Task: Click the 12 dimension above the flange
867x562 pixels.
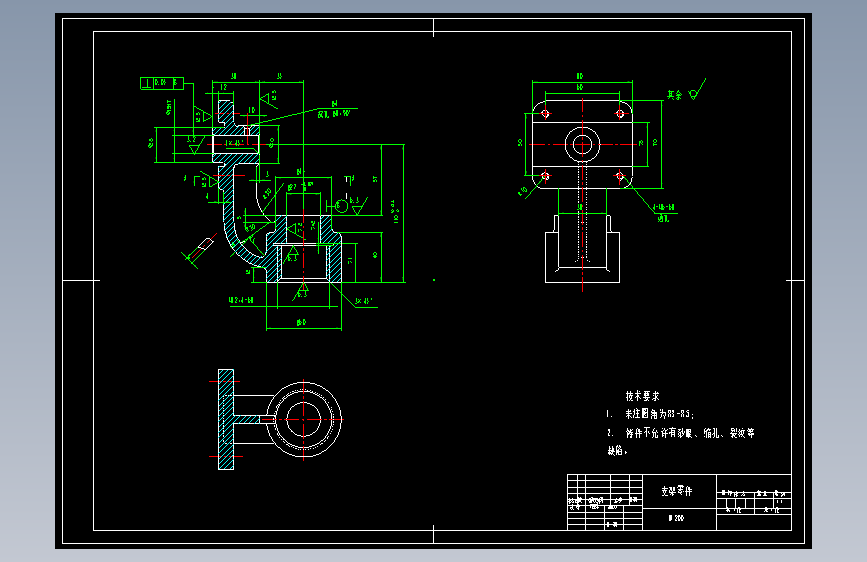Action: (223, 87)
